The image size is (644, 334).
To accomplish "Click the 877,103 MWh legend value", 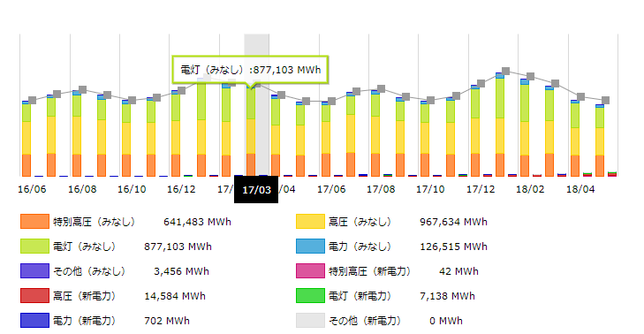I will (178, 247).
